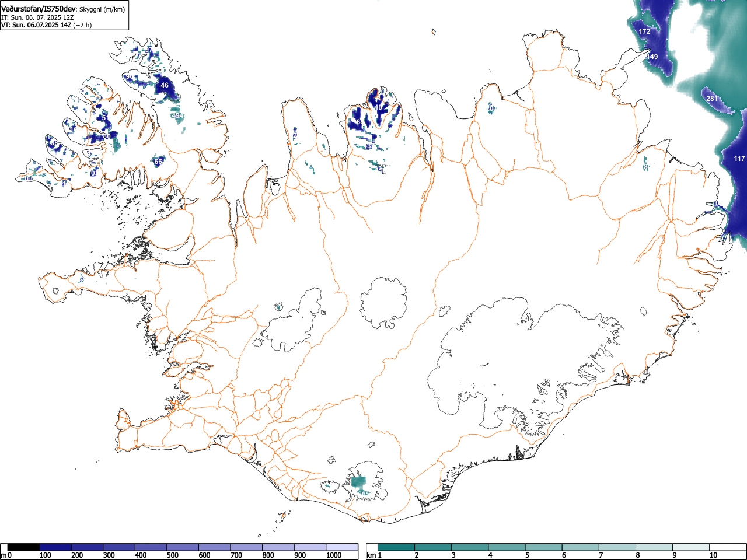Click the 500–600 m legend color segment
Image resolution: width=747 pixels, height=560 pixels.
point(183,547)
